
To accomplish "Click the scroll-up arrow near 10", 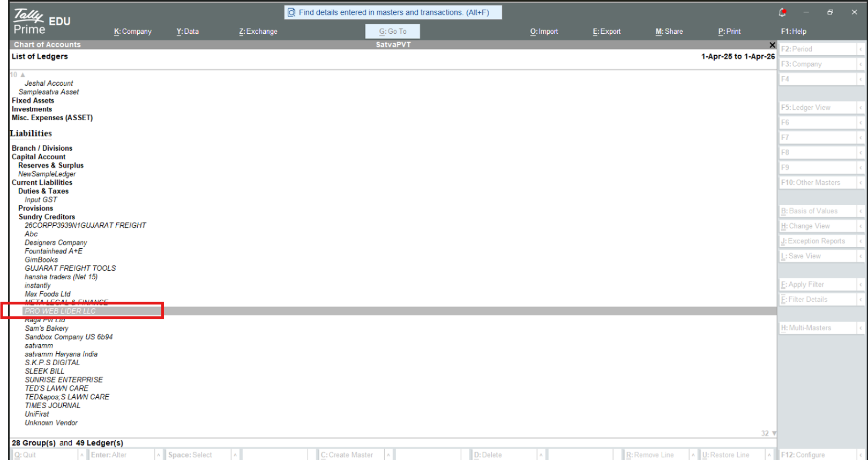I will click(23, 75).
